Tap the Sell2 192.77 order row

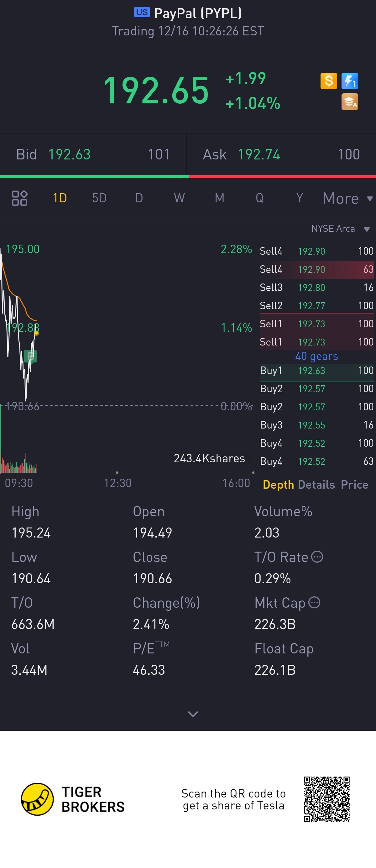pyautogui.click(x=317, y=306)
